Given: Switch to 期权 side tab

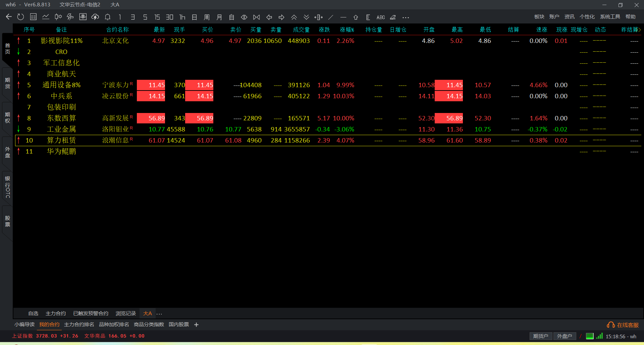Looking at the screenshot, I should tap(7, 118).
